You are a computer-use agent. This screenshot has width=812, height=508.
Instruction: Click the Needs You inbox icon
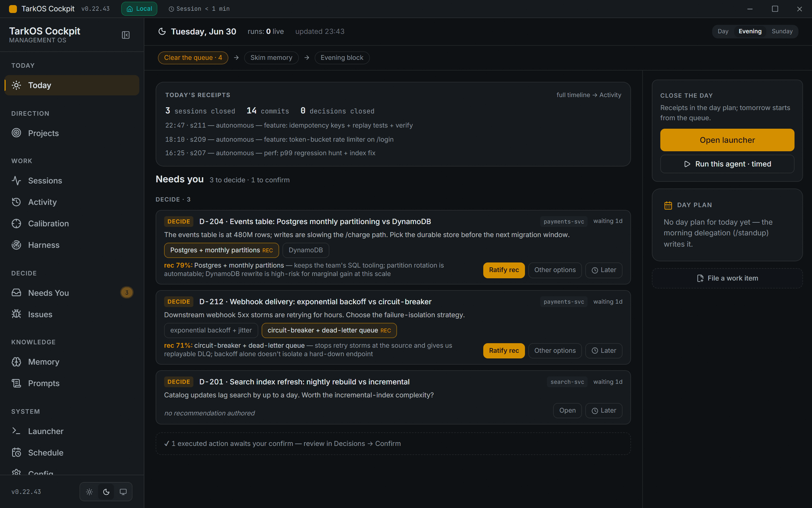tap(16, 293)
